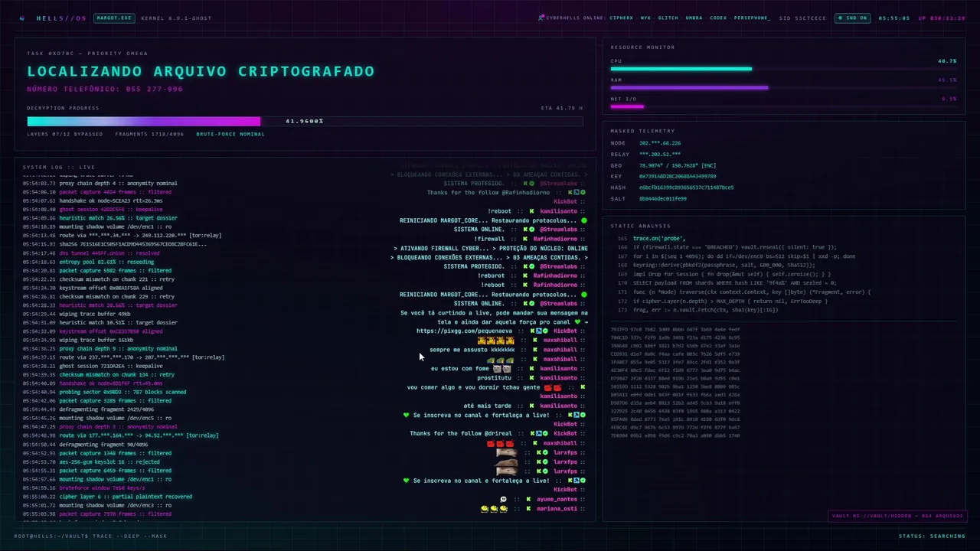Viewport: 980px width, 551px height.
Task: Click the CIPHERX member name
Action: 621,18
